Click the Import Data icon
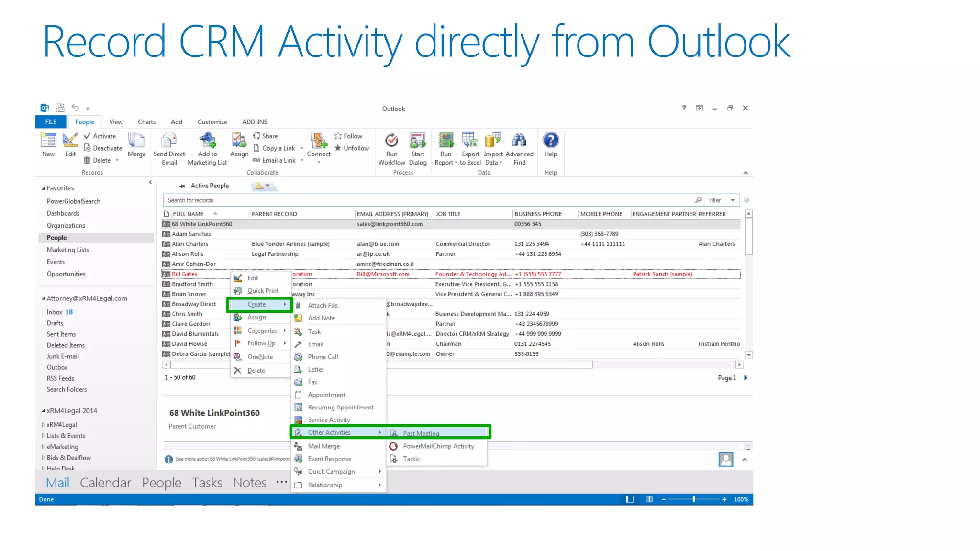Screen dimensions: 980x551 point(493,140)
